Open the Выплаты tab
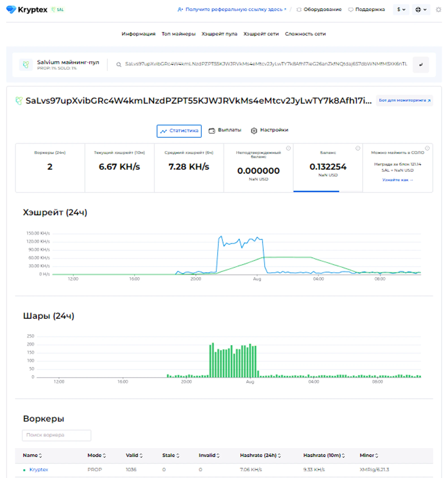 point(225,130)
